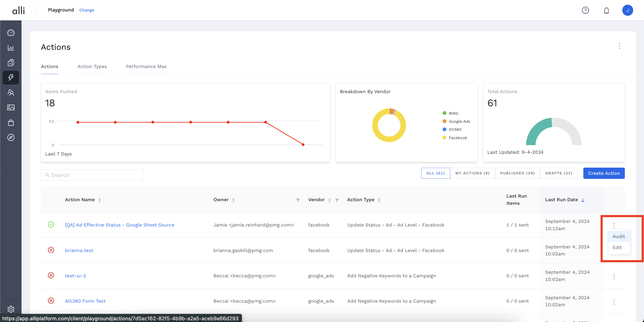Click the Create Action button

point(604,173)
